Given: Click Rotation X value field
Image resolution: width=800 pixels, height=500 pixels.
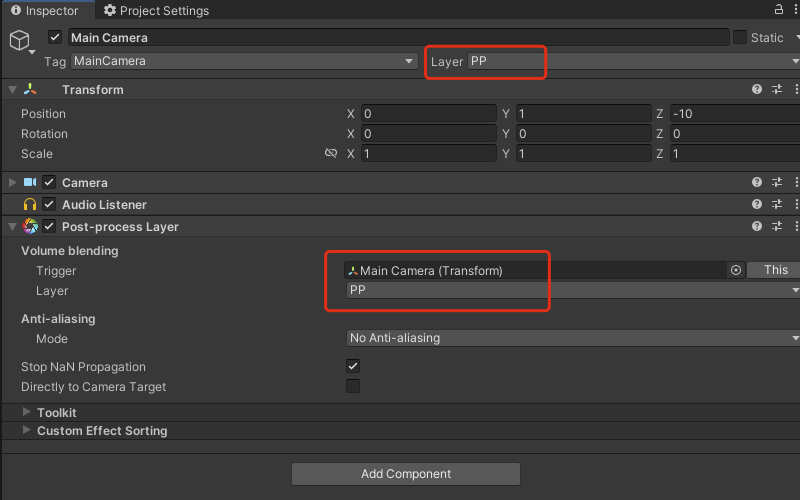Looking at the screenshot, I should pyautogui.click(x=429, y=134).
